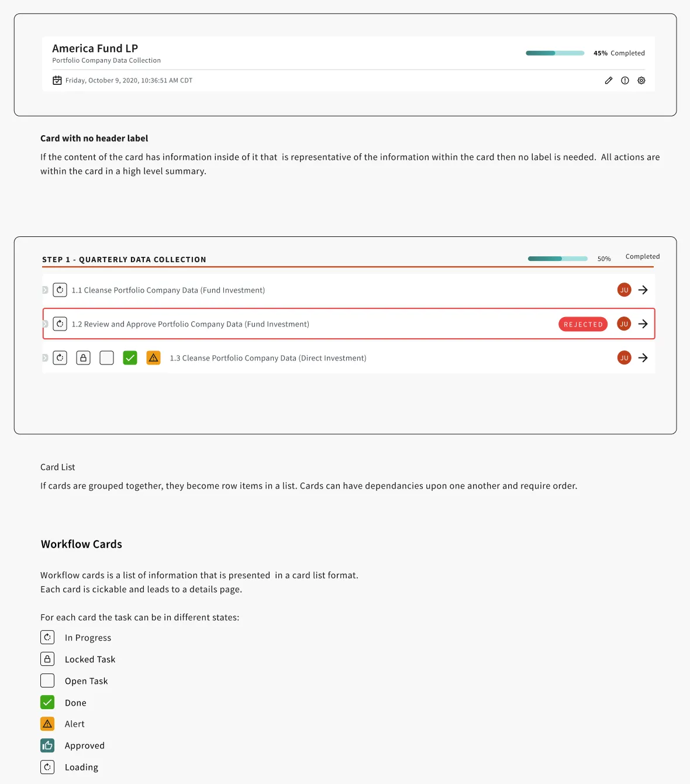Viewport: 690px width, 784px height.
Task: Click the Workflow Cards heading
Action: coord(82,545)
